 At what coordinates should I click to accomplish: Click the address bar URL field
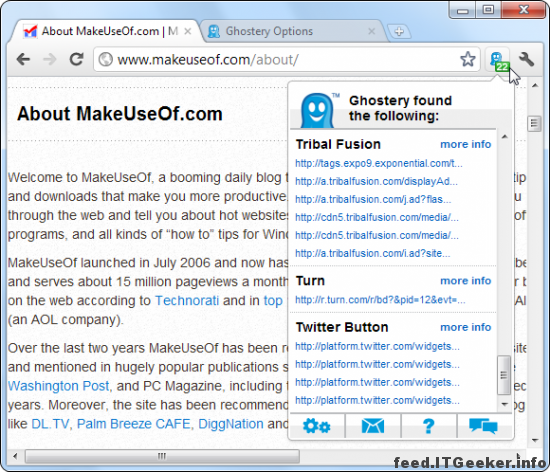286,60
